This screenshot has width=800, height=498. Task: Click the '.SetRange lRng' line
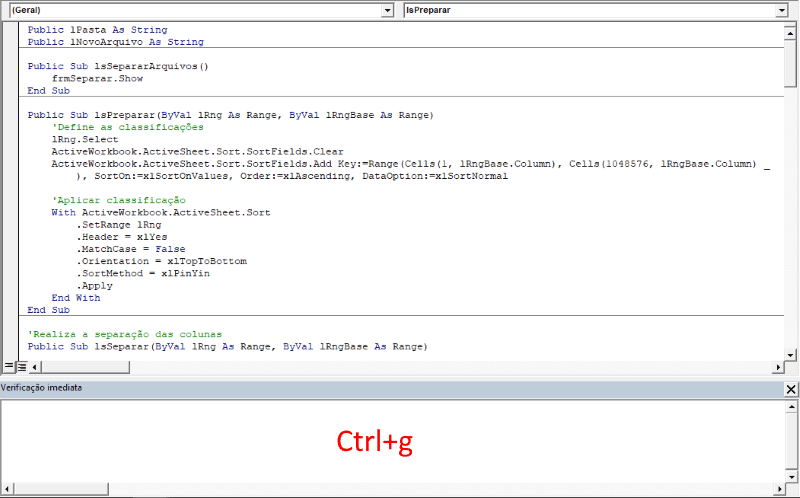click(119, 225)
